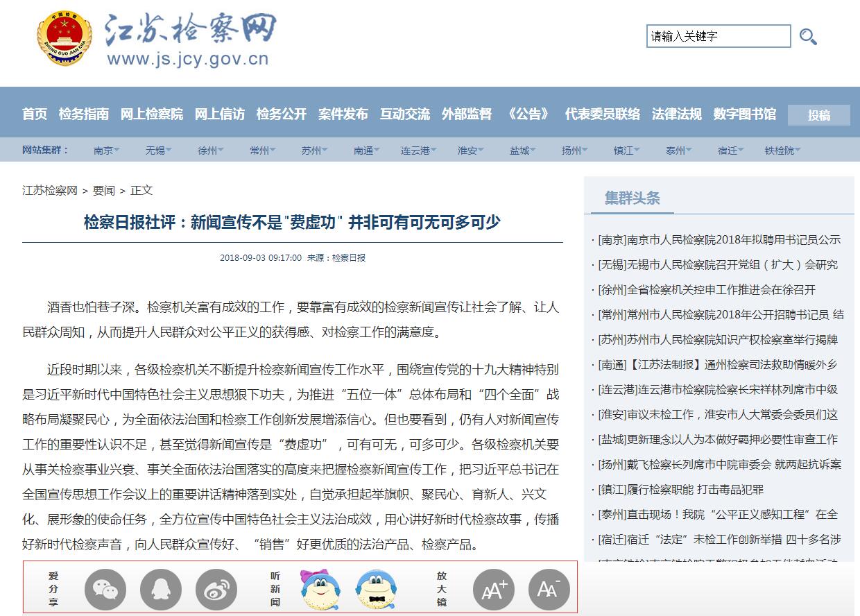Expand the 苏州 site dropdown
This screenshot has height=616, width=860.
315,150
